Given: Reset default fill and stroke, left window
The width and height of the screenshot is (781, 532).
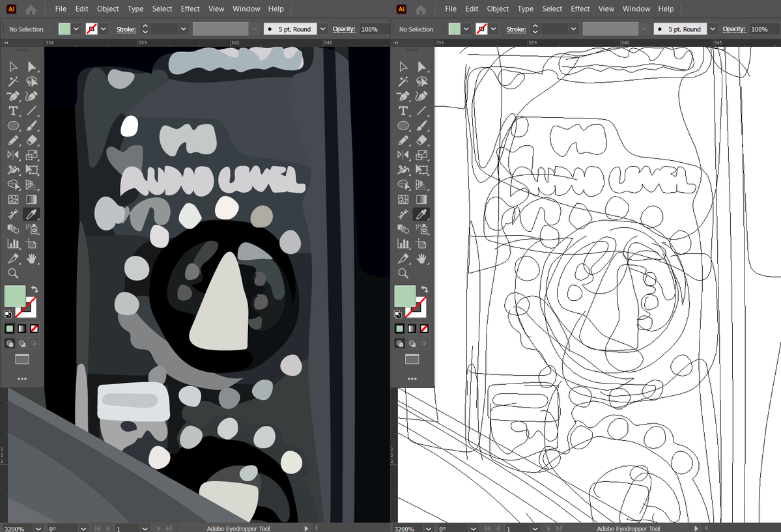Looking at the screenshot, I should (7, 315).
